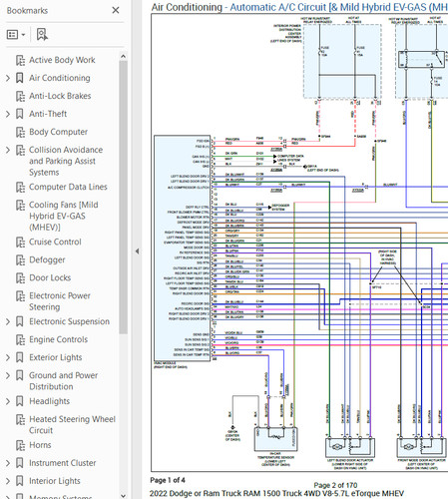Viewport: 448px width, 499px height.
Task: Open the Body Computer bookmark
Action: [x=58, y=132]
